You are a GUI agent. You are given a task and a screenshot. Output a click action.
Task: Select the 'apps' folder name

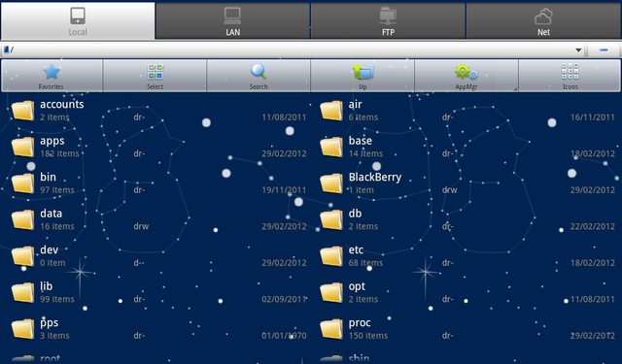point(52,141)
